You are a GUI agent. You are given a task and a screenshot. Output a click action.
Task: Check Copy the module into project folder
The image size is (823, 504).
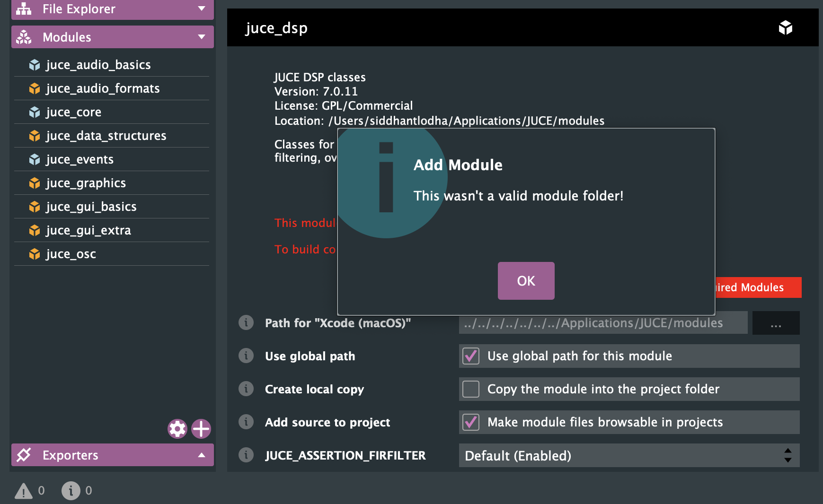click(x=471, y=389)
